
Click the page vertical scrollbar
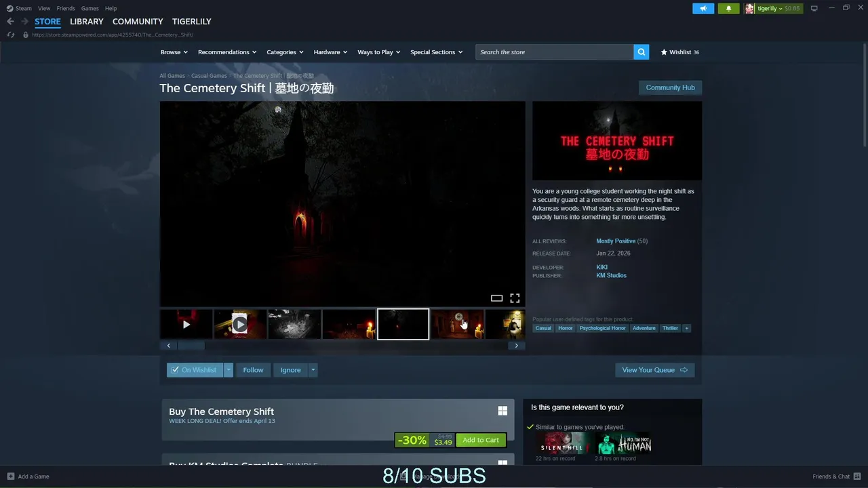[x=865, y=95]
